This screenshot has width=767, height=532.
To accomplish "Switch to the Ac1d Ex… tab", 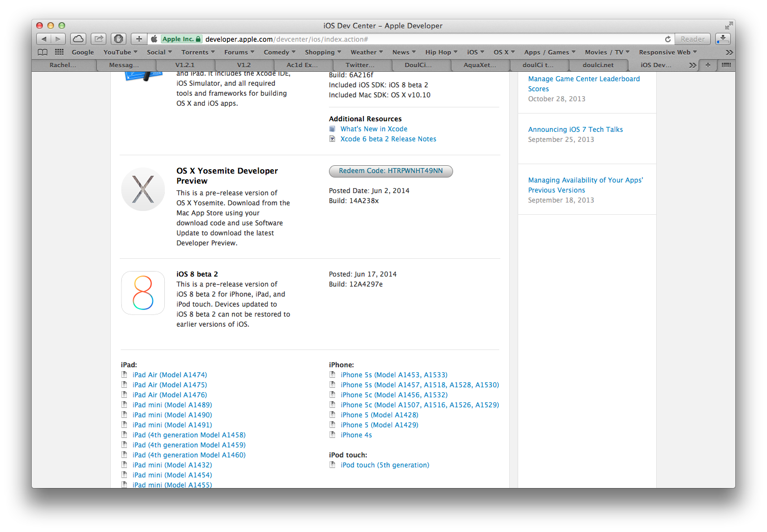I will coord(302,65).
